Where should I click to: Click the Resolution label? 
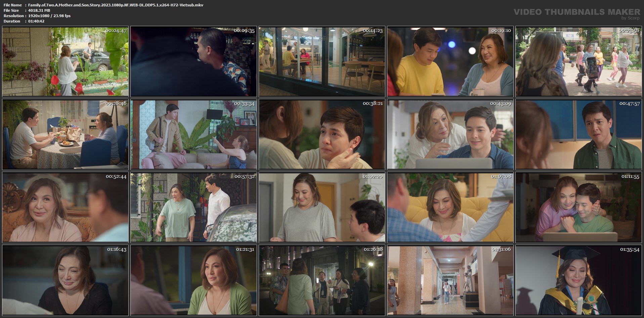pos(13,16)
